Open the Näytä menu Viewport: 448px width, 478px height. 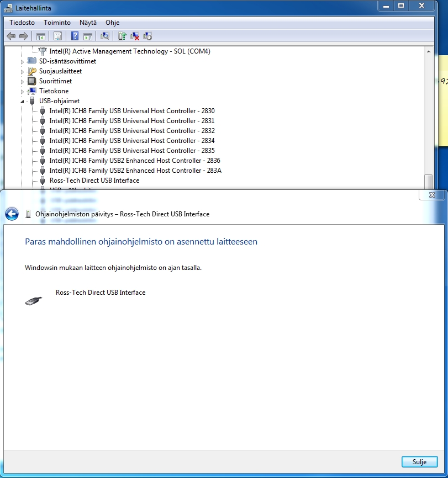pyautogui.click(x=88, y=23)
